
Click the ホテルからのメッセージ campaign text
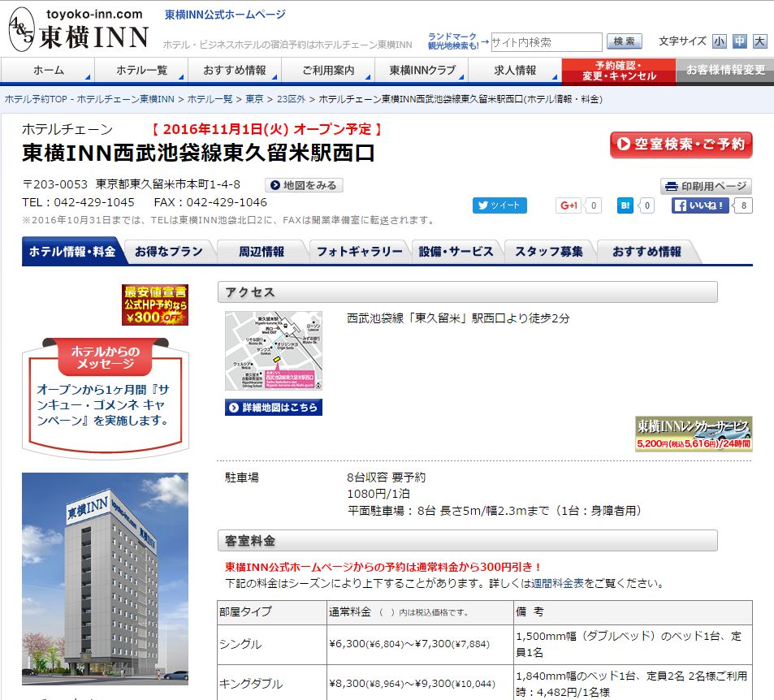click(x=103, y=405)
